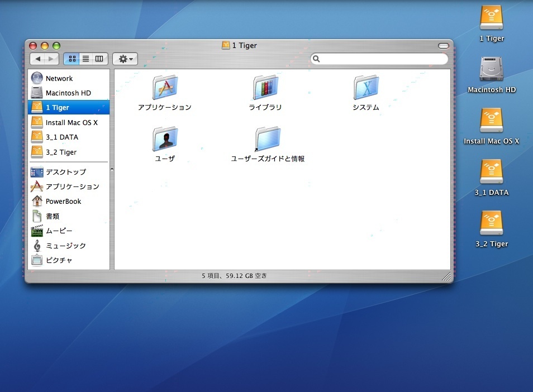The image size is (533, 392).
Task: Select Network in the sidebar
Action: 59,79
